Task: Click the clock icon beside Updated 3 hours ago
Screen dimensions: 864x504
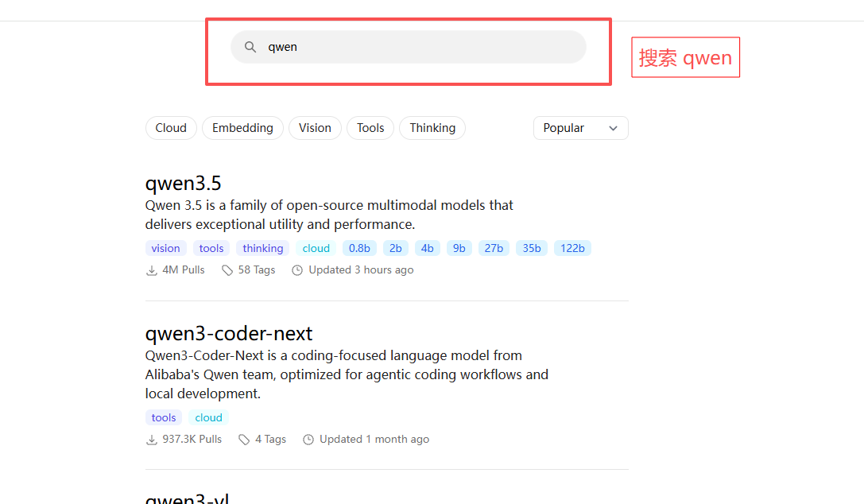Action: point(297,270)
